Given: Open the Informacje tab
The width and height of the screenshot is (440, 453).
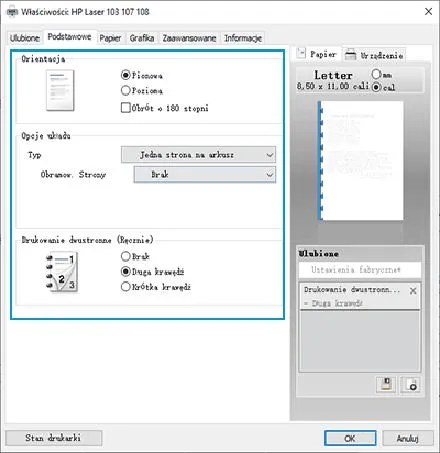Looking at the screenshot, I should click(243, 38).
